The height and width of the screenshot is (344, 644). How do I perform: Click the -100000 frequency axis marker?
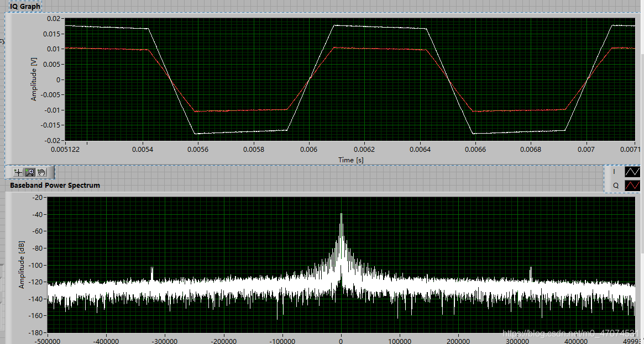[282, 341]
